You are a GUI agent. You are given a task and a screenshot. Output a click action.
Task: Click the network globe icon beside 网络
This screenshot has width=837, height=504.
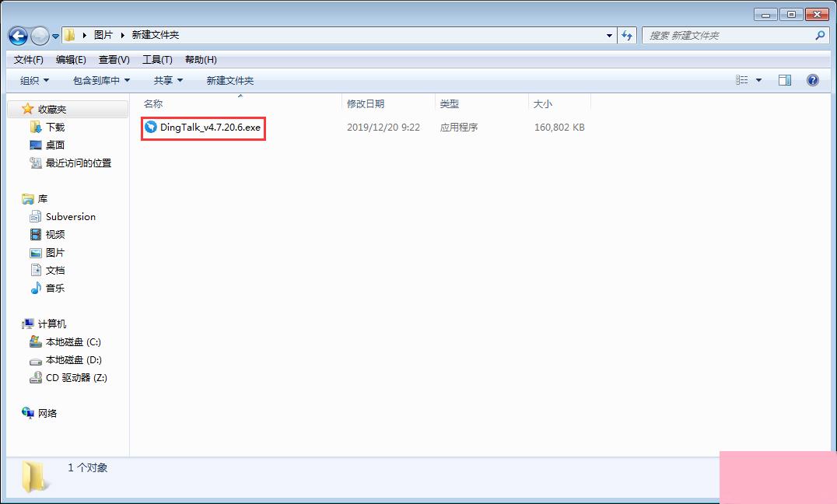coord(28,413)
